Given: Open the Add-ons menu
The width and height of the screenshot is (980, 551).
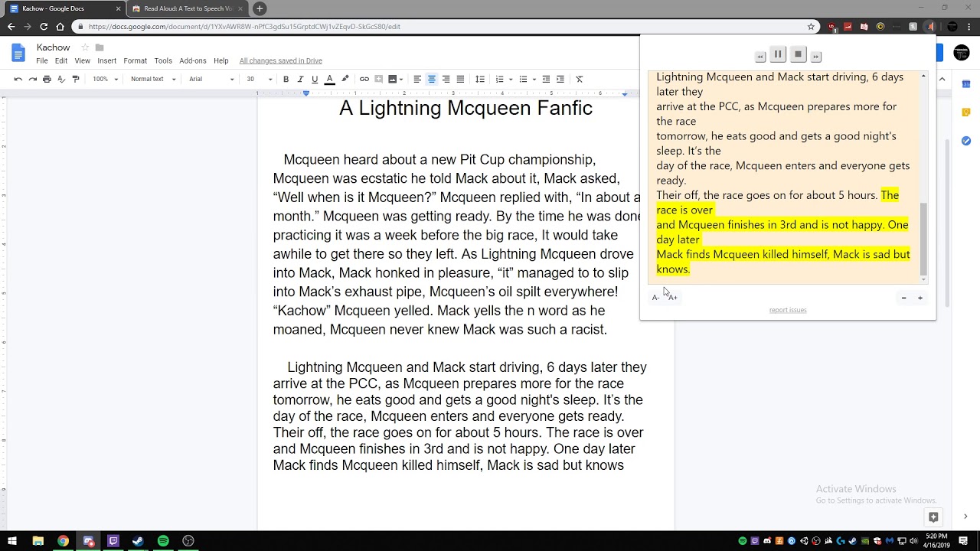Looking at the screenshot, I should click(193, 60).
